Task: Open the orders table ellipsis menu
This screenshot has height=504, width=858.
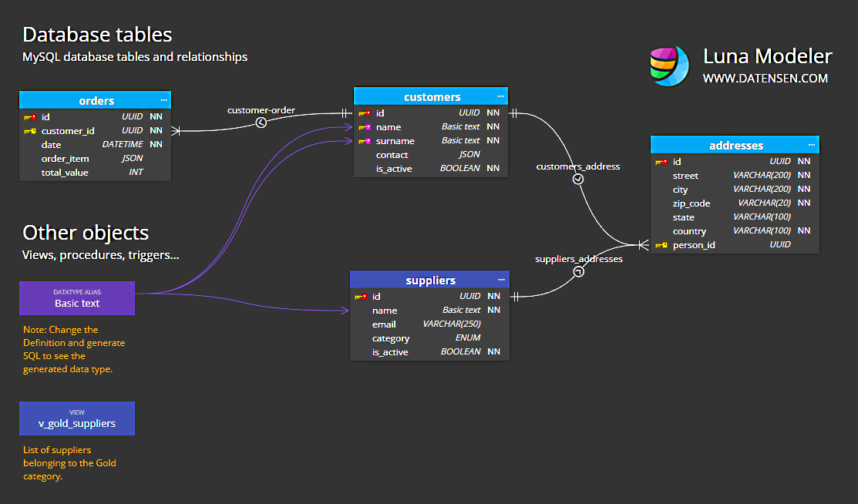Action: [x=163, y=100]
